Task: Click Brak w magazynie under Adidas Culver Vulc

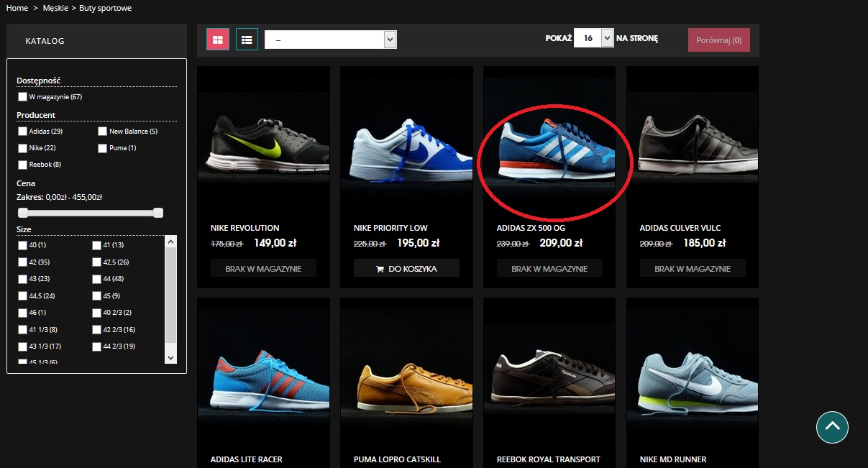Action: pos(693,269)
